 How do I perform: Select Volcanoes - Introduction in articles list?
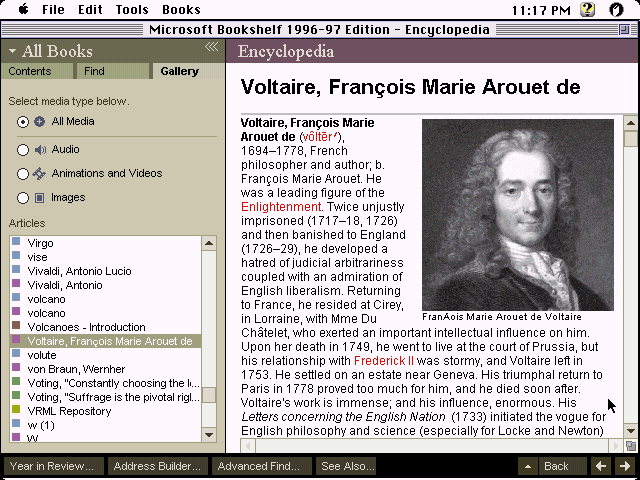tap(86, 327)
